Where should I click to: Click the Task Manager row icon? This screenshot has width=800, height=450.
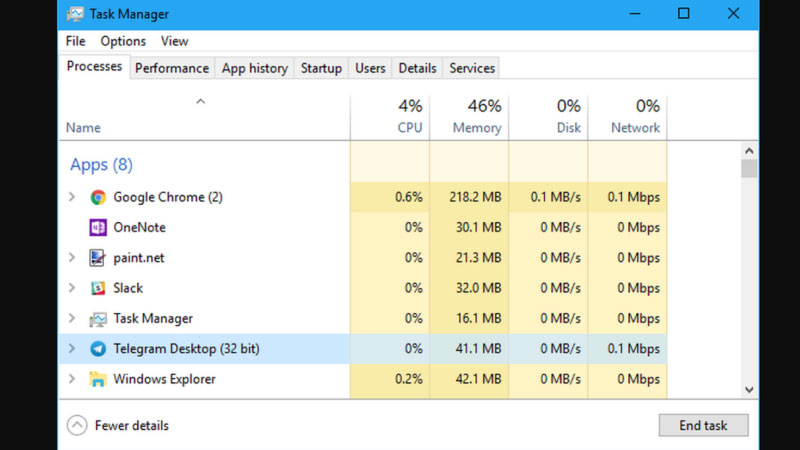pyautogui.click(x=98, y=319)
